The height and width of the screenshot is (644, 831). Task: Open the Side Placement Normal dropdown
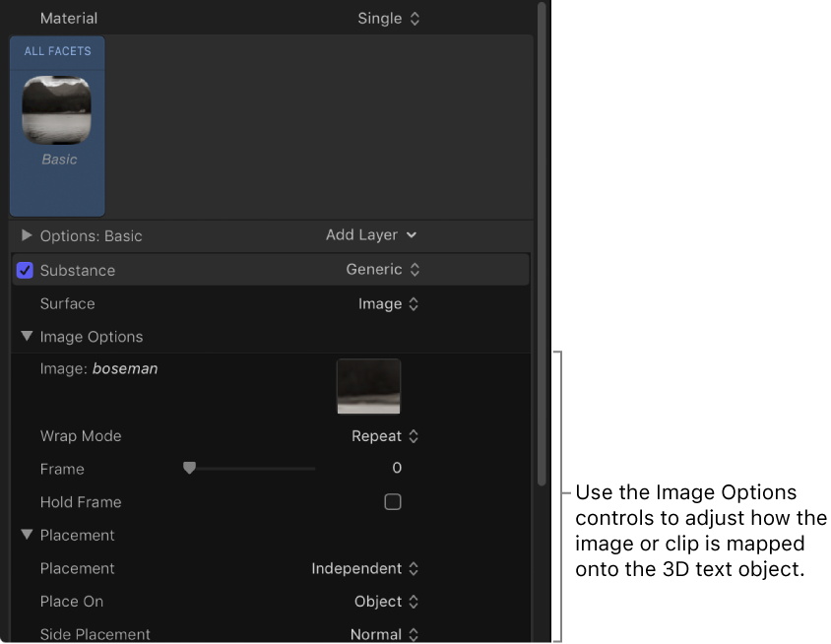click(x=385, y=634)
